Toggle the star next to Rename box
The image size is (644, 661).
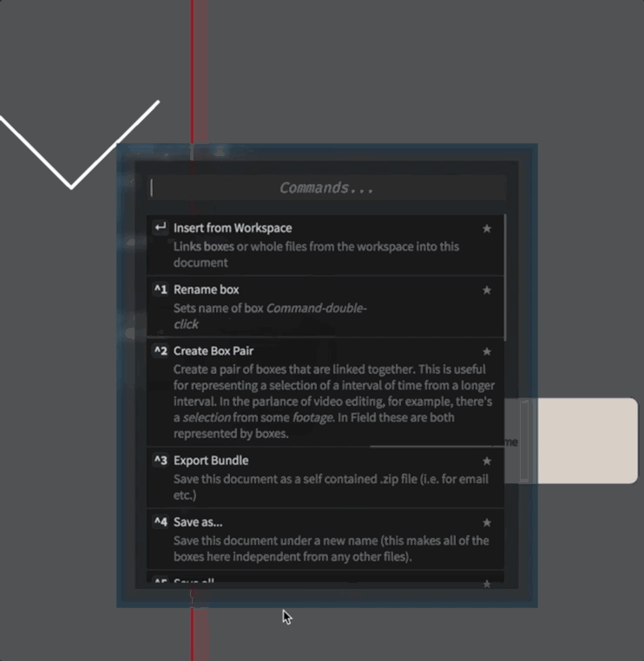487,290
